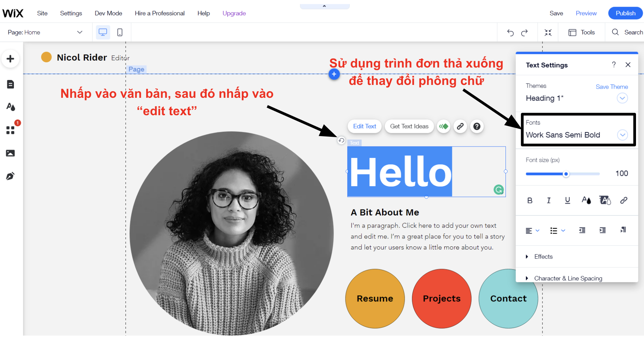Click the red Projects circle button
Screen dimensions: 644x339
[x=442, y=299]
